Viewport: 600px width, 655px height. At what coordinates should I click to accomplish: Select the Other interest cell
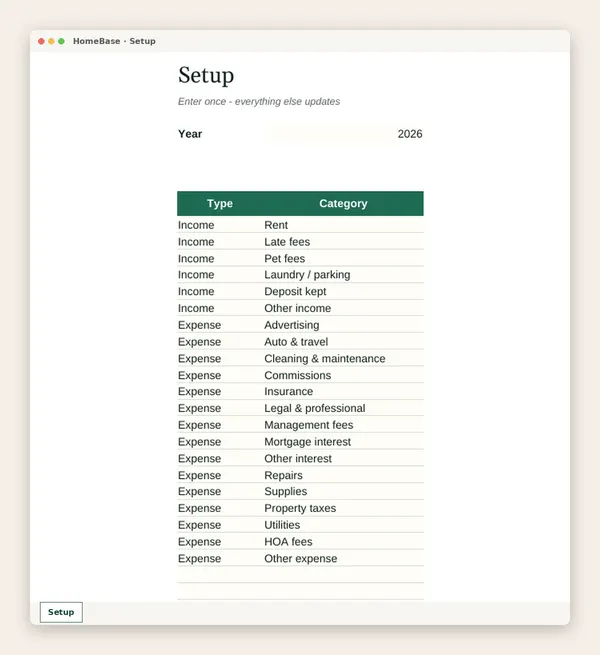(x=343, y=458)
